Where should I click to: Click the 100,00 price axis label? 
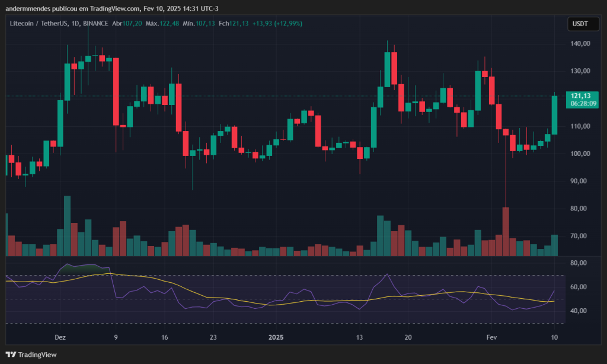(580, 154)
